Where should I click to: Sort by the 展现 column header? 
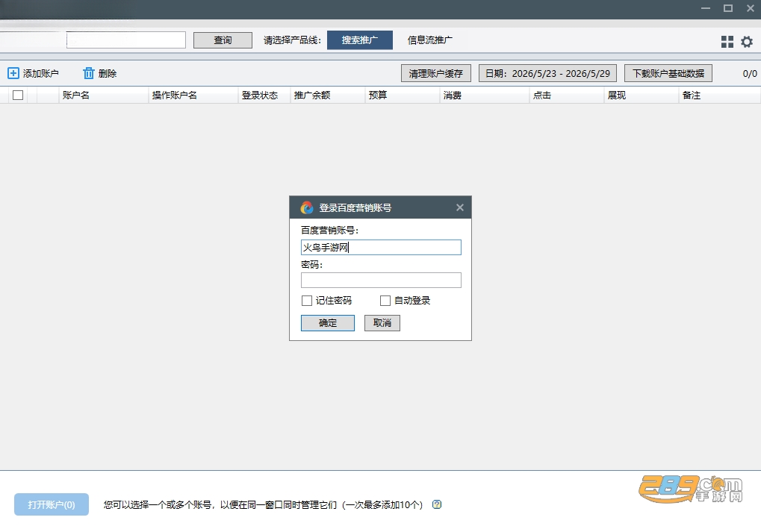(641, 95)
